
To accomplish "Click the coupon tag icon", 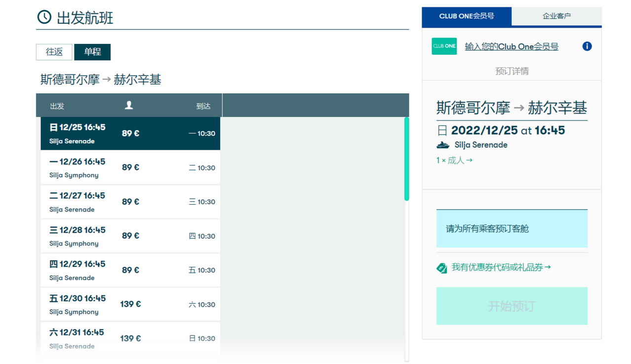I will click(x=442, y=268).
